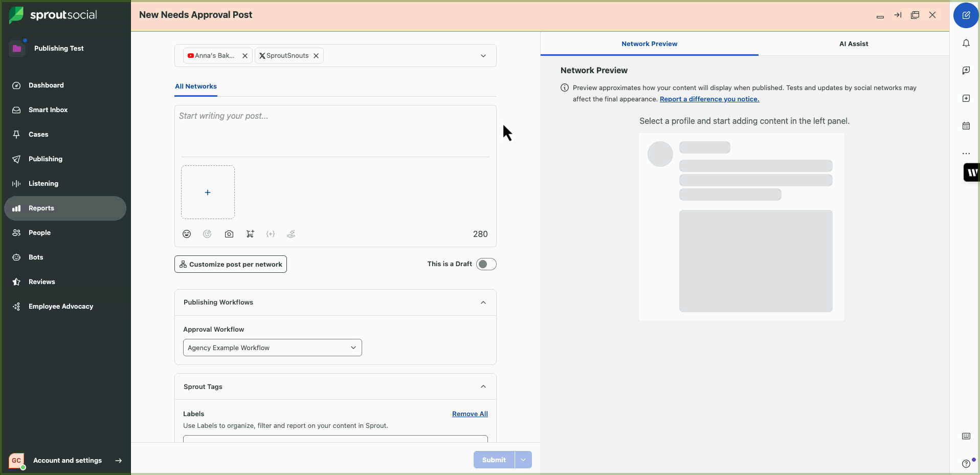Click the sparkle message icon
Image resolution: width=980 pixels, height=475 pixels.
pyautogui.click(x=966, y=71)
